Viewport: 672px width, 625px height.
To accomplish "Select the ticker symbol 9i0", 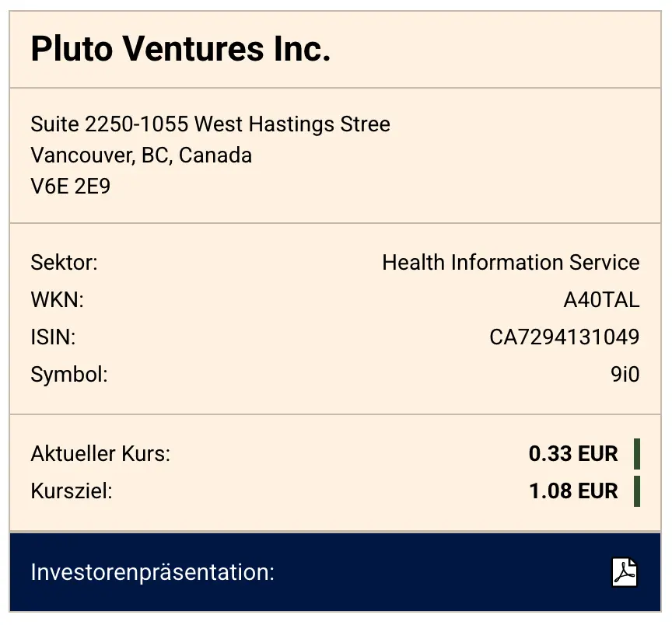I will click(x=625, y=375).
